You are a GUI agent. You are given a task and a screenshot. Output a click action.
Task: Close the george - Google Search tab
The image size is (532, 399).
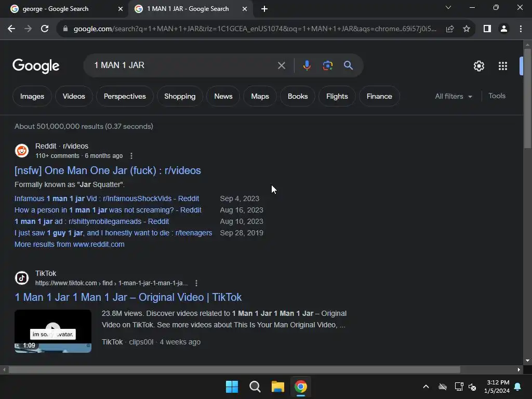tap(121, 9)
